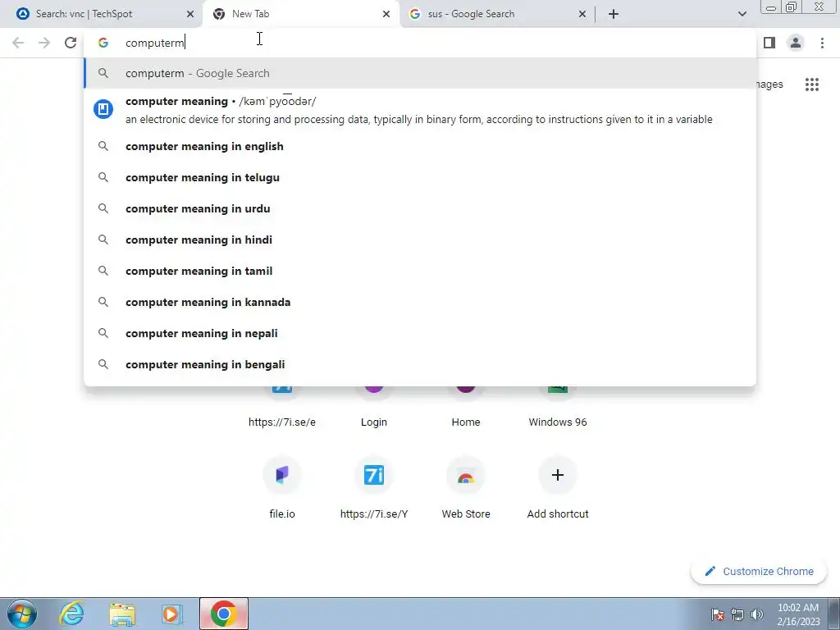Open the Action Center flag icon
This screenshot has width=840, height=630.
coord(718,614)
